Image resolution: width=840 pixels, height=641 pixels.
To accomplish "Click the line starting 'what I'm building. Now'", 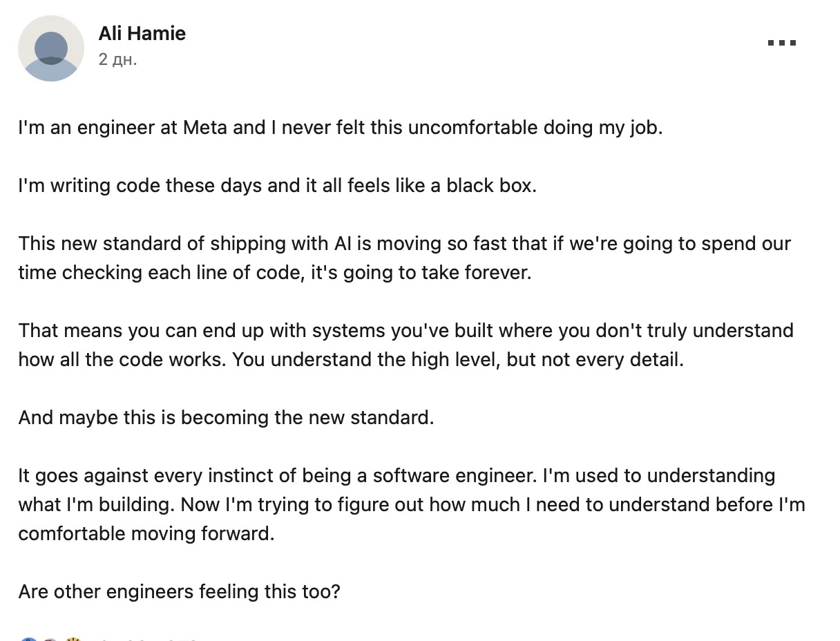I will point(412,505).
